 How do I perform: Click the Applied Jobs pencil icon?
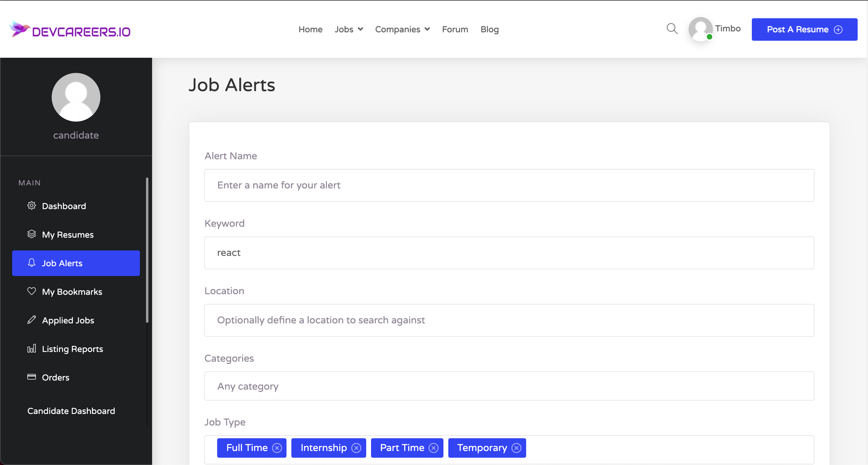point(31,320)
